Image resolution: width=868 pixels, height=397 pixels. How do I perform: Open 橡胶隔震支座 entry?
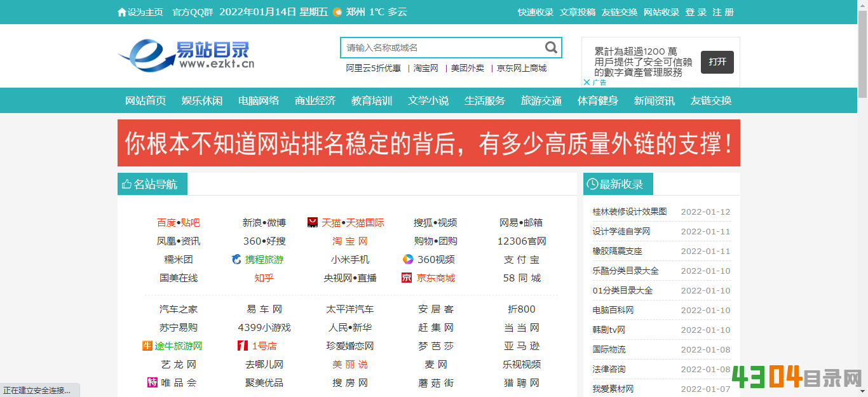coord(618,251)
